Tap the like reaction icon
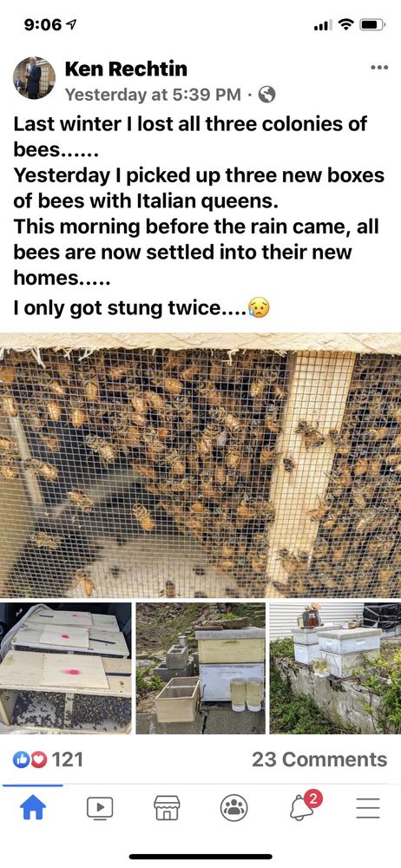The width and height of the screenshot is (401, 868). pyautogui.click(x=21, y=759)
